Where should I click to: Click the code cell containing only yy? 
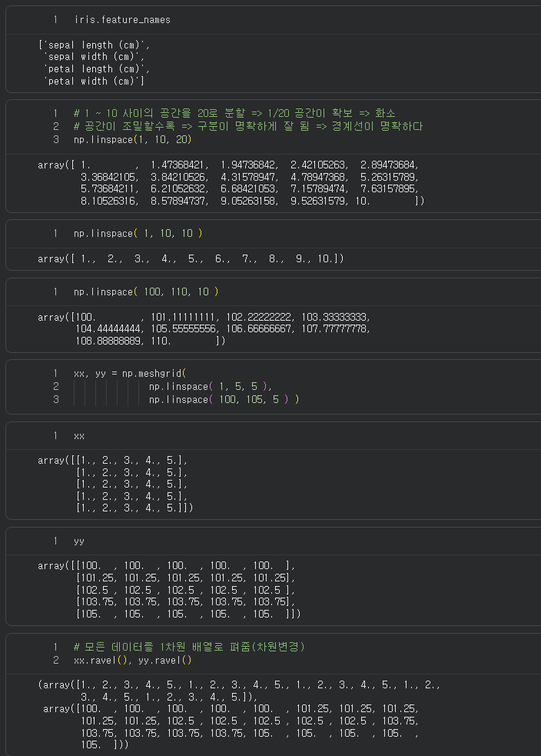(x=79, y=541)
